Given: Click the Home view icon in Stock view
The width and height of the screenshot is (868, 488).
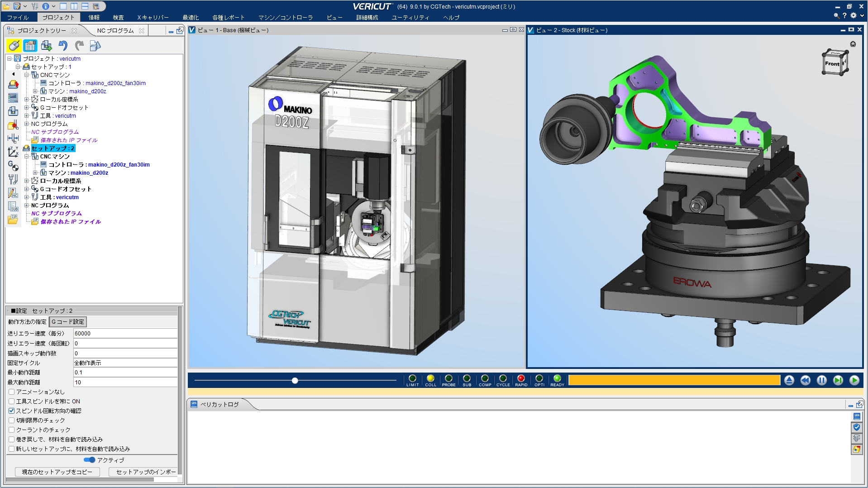Looking at the screenshot, I should 853,44.
